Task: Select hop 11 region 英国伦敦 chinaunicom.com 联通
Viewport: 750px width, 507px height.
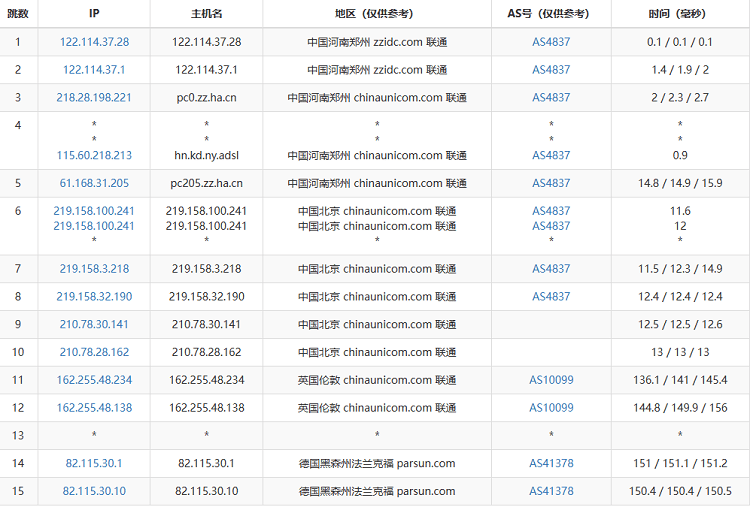Action: (x=377, y=380)
